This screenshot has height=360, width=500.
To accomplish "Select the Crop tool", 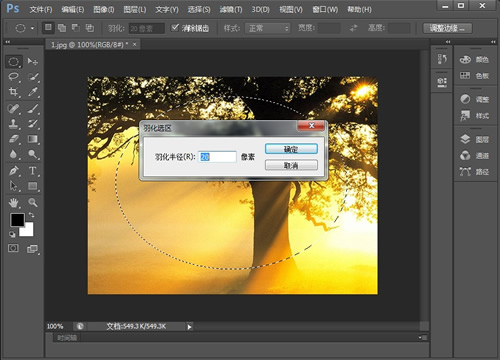I will point(14,92).
